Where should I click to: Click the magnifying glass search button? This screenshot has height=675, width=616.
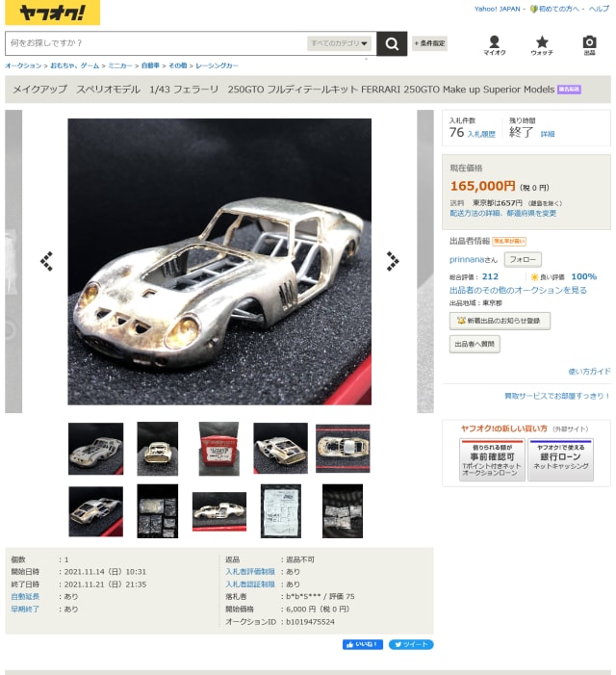tap(392, 43)
